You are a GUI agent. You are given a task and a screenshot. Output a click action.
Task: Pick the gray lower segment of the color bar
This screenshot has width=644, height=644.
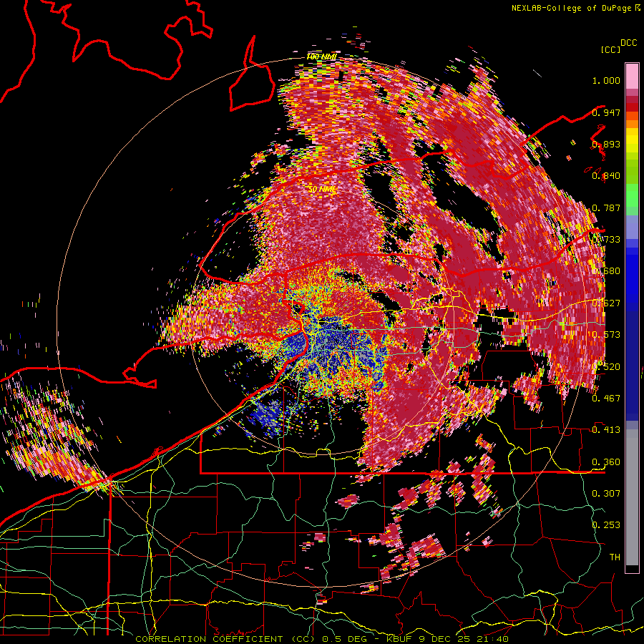(632, 497)
